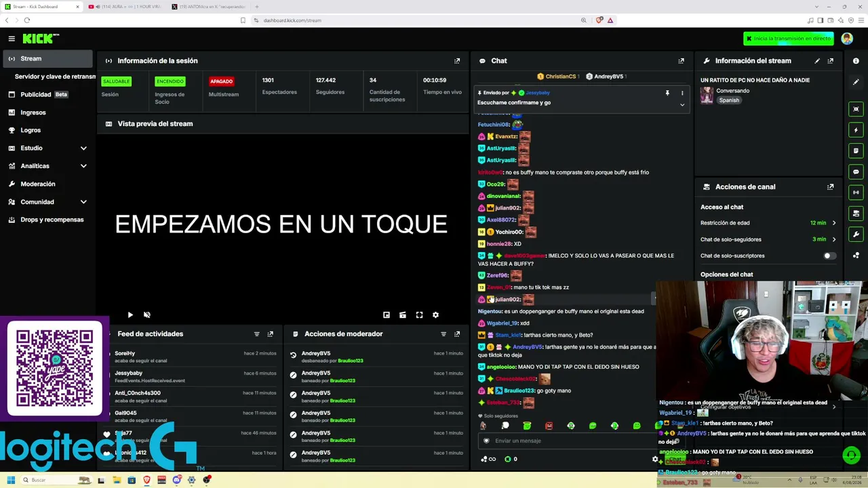The image size is (868, 488).
Task: Open a new browser tab
Action: pyautogui.click(x=256, y=7)
